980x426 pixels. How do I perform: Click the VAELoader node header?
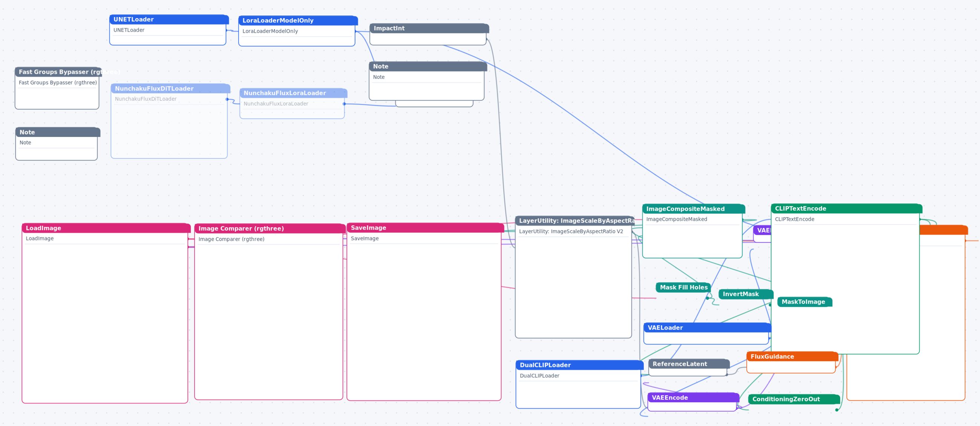pyautogui.click(x=707, y=328)
